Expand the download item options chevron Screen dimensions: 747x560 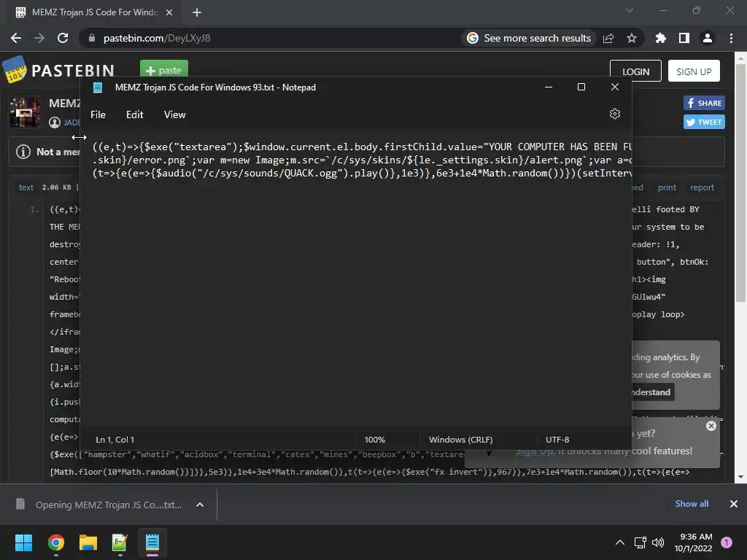200,505
